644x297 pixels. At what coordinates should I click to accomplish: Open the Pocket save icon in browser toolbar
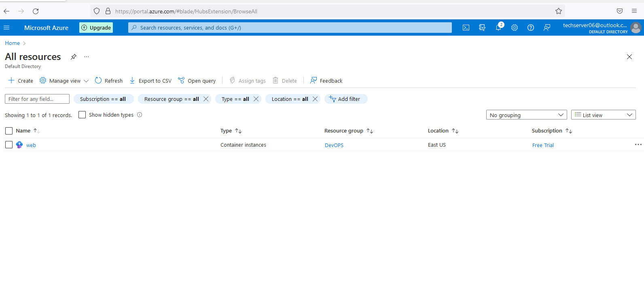click(x=620, y=11)
